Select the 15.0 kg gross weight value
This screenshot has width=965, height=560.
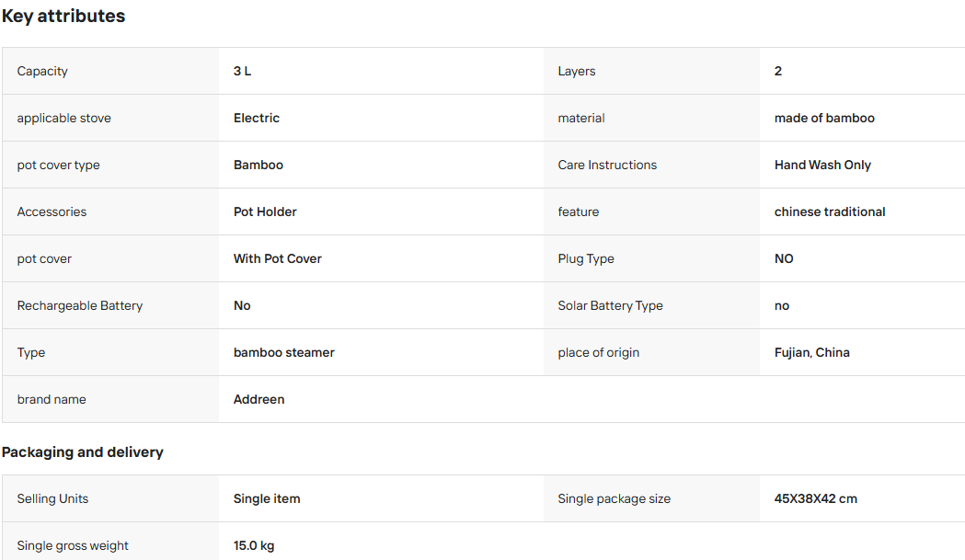pyautogui.click(x=254, y=546)
